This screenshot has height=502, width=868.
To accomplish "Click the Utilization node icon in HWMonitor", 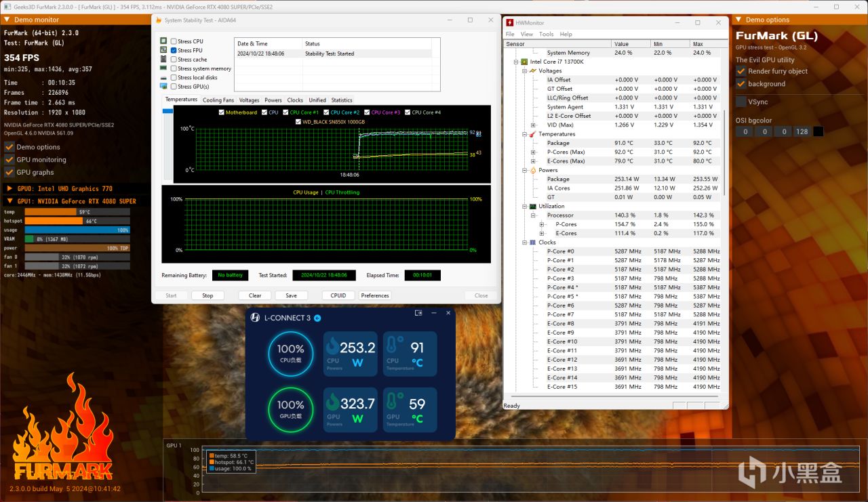I will click(533, 206).
